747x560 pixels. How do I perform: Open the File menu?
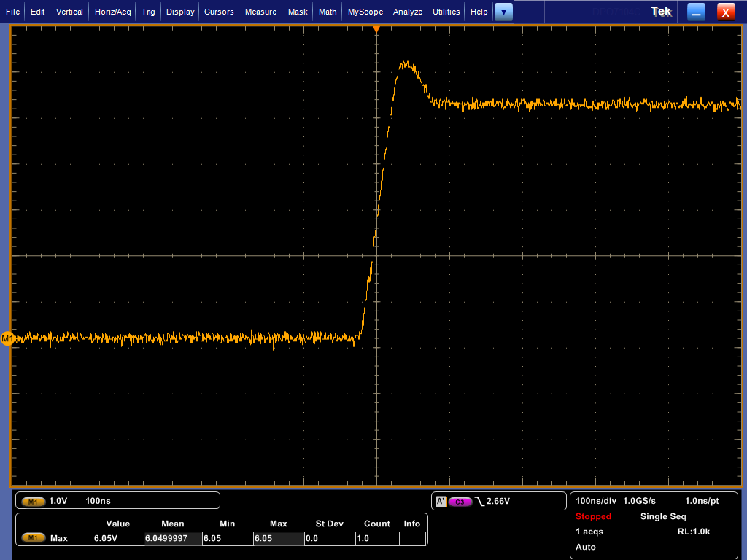click(12, 12)
